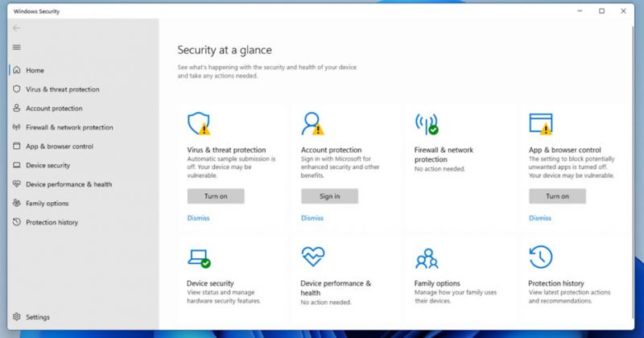
Task: Click the Firewall & network antenna tile icon
Action: [x=427, y=124]
